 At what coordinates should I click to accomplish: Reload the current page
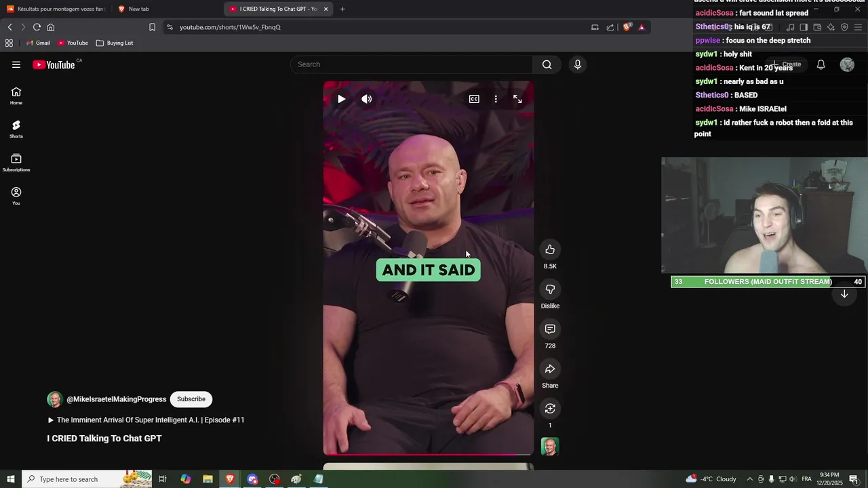(x=37, y=27)
